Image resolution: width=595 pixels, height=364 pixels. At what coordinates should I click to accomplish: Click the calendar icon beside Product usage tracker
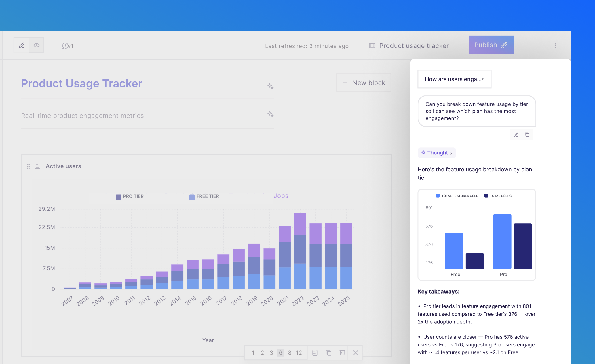[372, 45]
